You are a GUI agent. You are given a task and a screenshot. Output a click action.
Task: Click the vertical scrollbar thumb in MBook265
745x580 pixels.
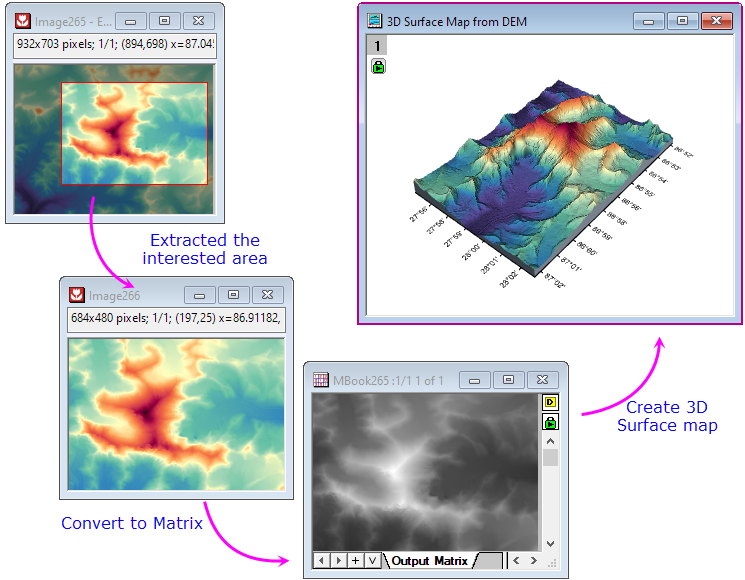coord(550,457)
